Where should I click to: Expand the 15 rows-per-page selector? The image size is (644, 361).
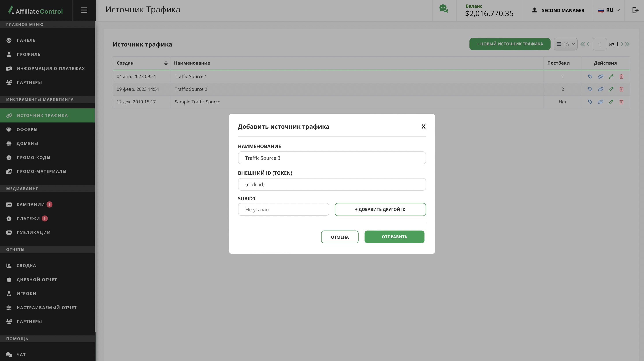(566, 44)
